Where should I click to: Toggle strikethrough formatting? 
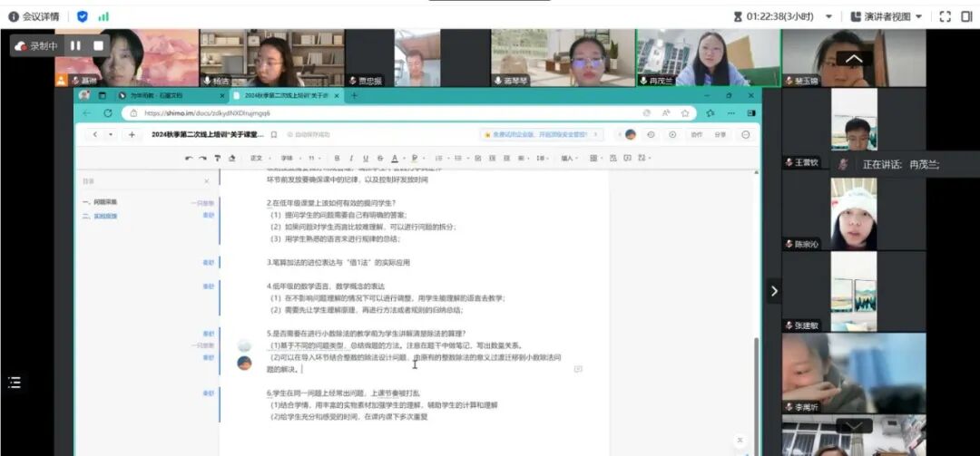pyautogui.click(x=380, y=158)
